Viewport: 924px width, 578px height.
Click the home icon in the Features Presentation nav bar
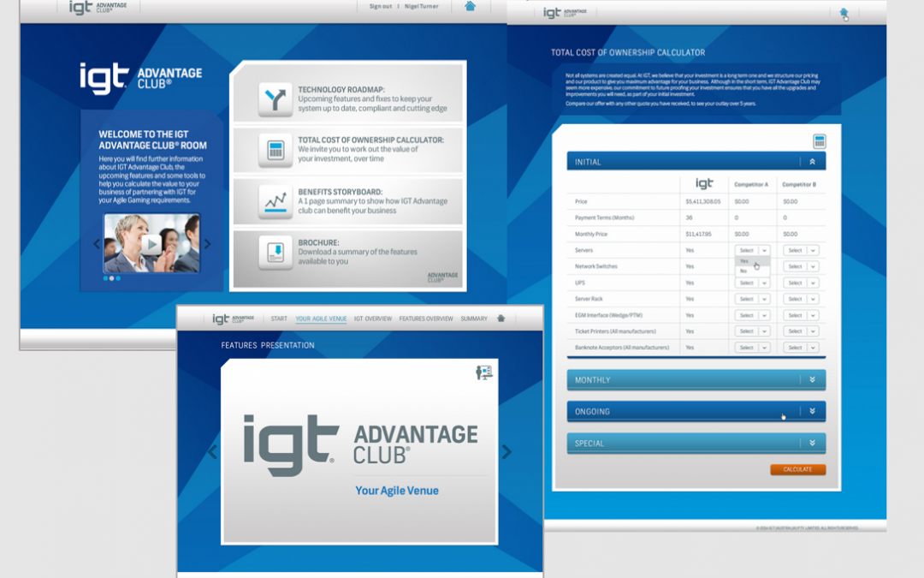point(500,319)
